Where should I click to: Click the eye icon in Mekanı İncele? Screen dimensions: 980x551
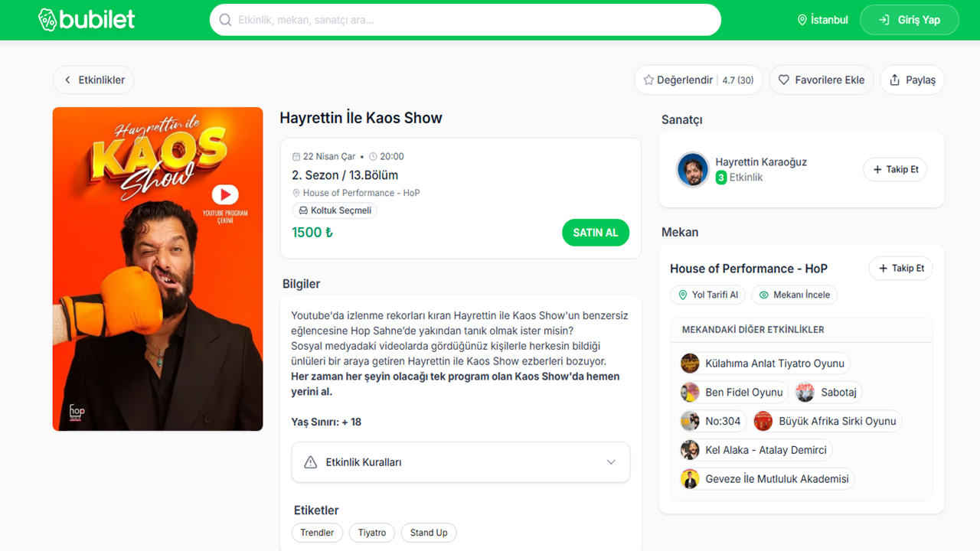(x=763, y=295)
